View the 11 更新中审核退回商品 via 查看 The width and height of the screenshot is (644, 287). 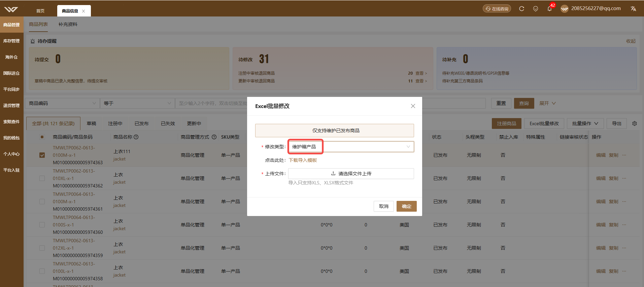pyautogui.click(x=421, y=81)
